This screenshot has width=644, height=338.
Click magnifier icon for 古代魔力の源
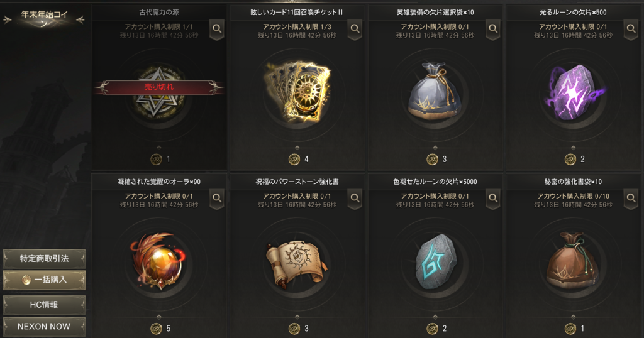pyautogui.click(x=217, y=29)
